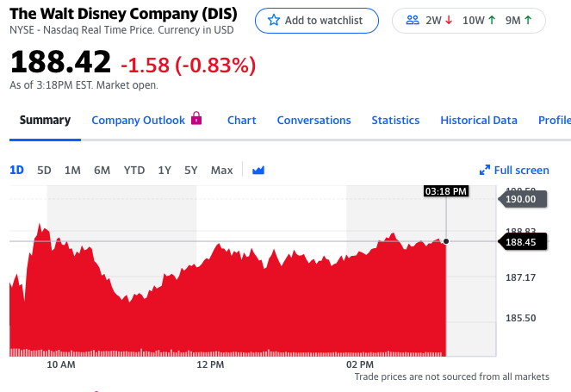The width and height of the screenshot is (571, 392).
Task: Switch to the Statistics tab
Action: (395, 120)
